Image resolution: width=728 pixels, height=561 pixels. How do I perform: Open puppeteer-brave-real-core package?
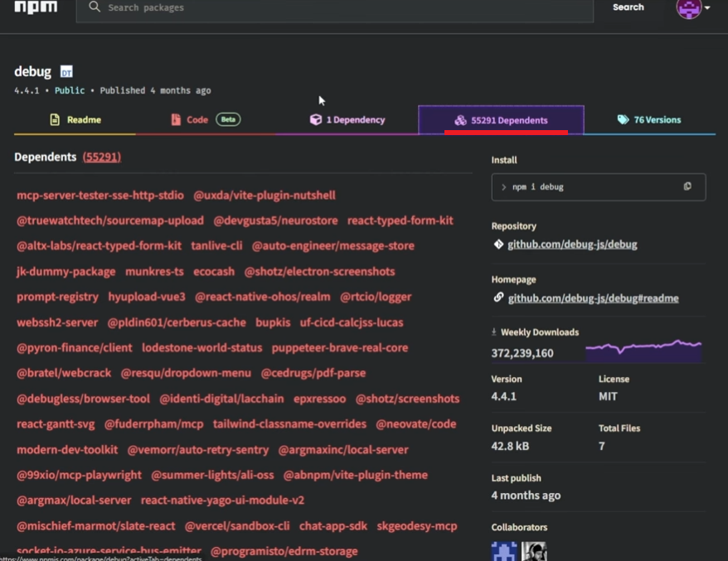(x=340, y=348)
